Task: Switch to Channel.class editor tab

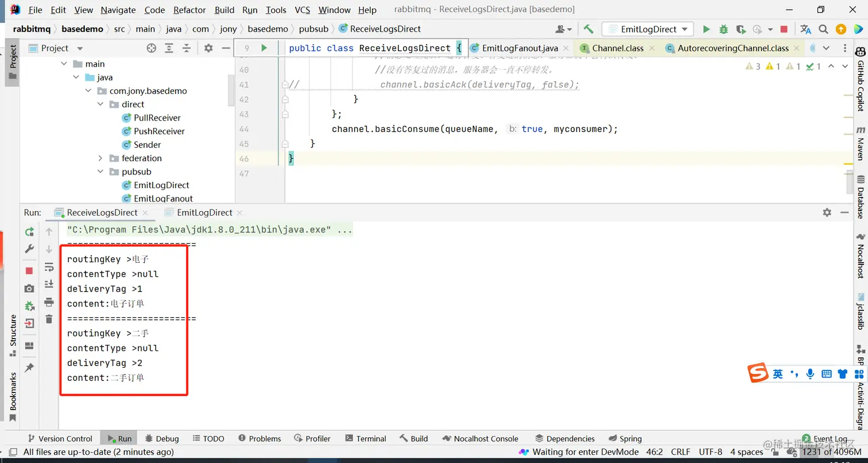Action: coord(618,48)
